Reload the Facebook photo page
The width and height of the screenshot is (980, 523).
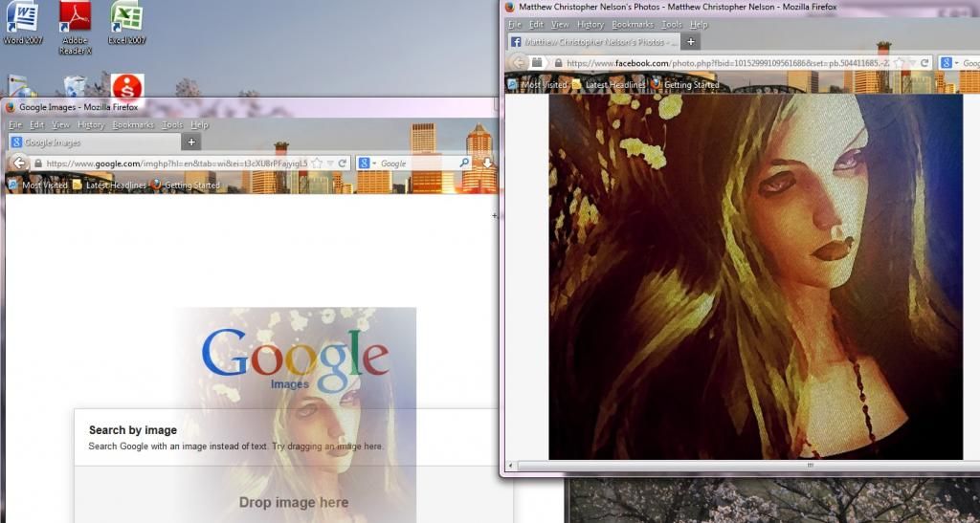pos(924,63)
